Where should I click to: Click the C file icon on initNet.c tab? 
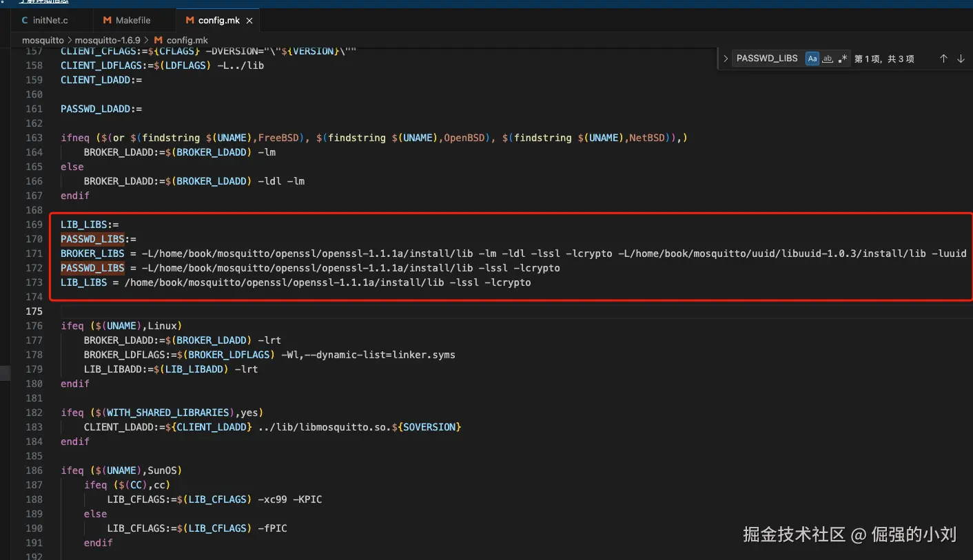pyautogui.click(x=25, y=21)
